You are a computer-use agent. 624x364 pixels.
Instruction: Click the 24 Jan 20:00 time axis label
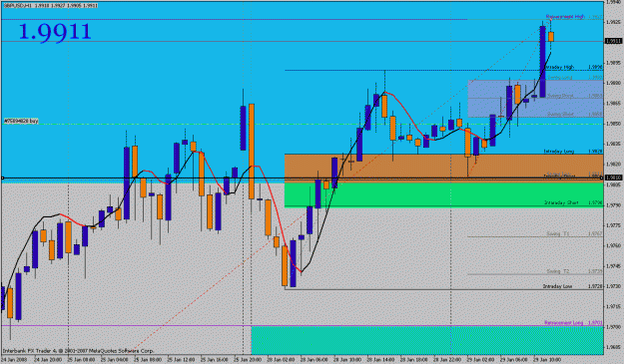[x=48, y=360]
